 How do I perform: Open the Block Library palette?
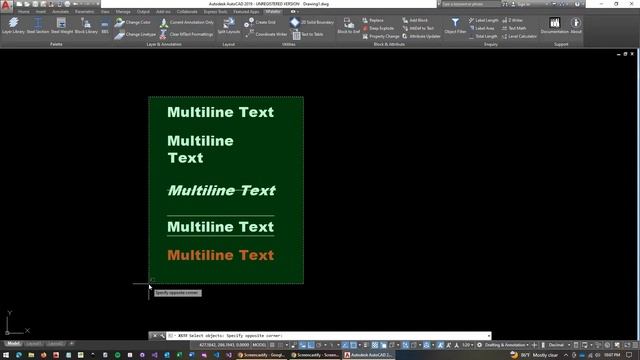pos(86,25)
